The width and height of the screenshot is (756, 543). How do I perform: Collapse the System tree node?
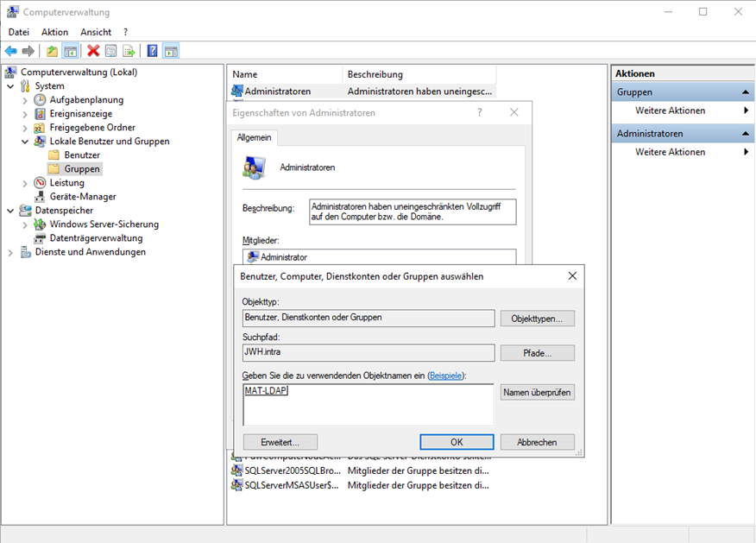tap(10, 86)
